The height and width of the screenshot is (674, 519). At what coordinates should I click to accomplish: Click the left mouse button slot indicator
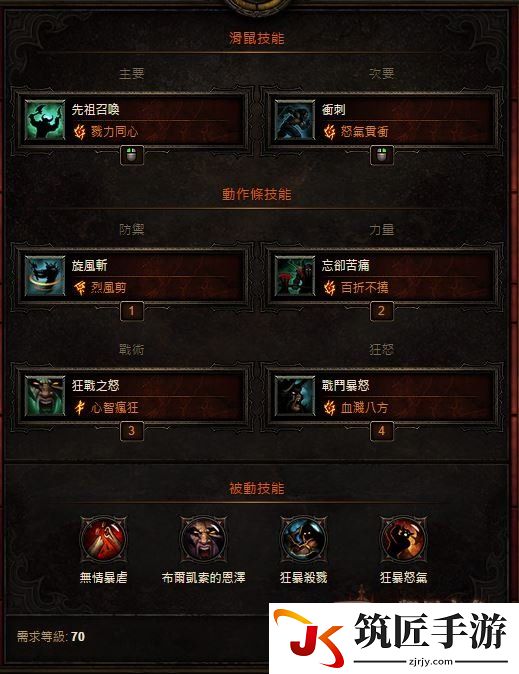tap(132, 155)
